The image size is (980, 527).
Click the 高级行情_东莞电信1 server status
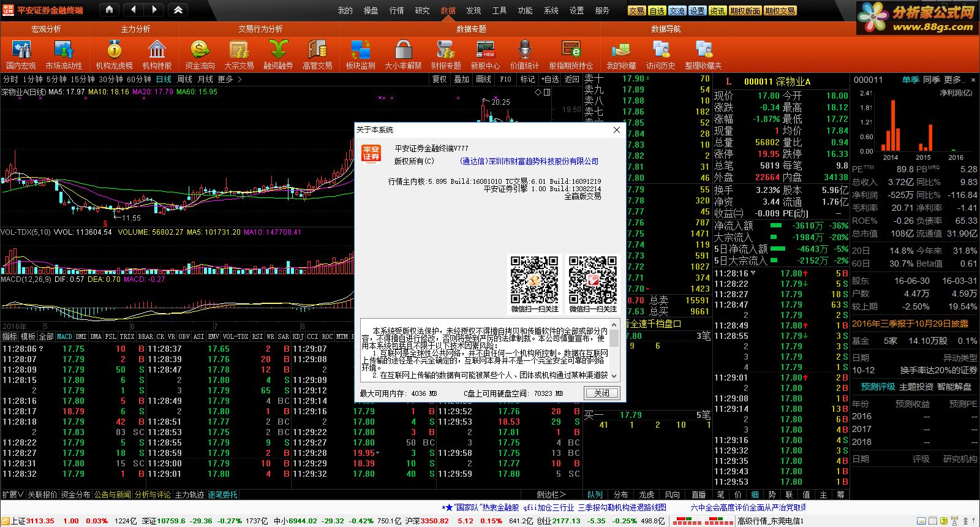pyautogui.click(x=770, y=521)
